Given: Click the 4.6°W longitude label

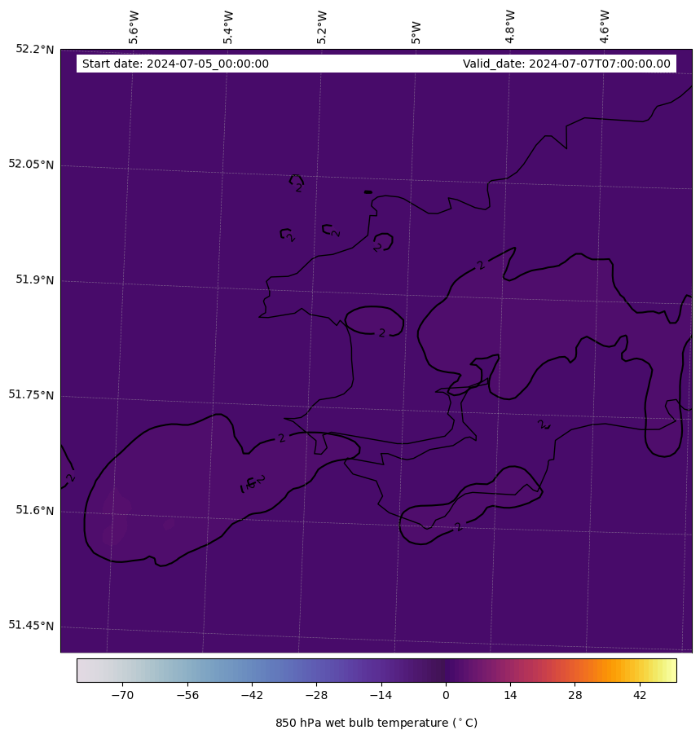Looking at the screenshot, I should (604, 27).
